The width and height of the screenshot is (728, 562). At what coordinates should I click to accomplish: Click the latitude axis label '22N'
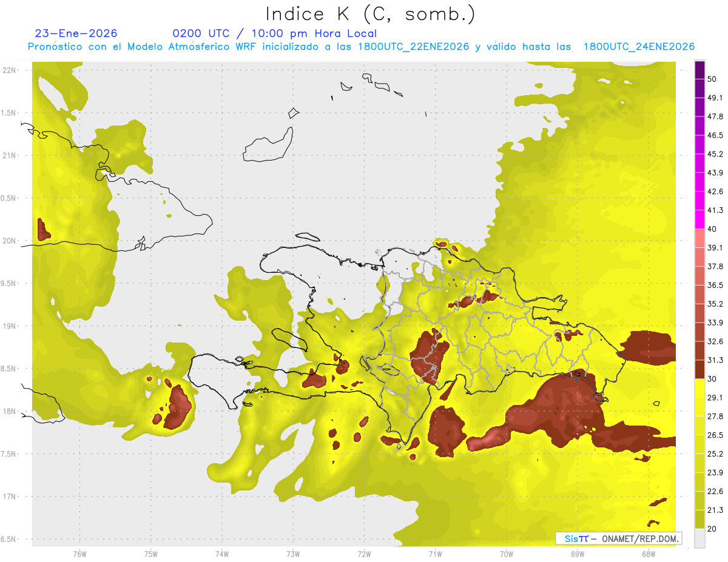click(x=10, y=70)
